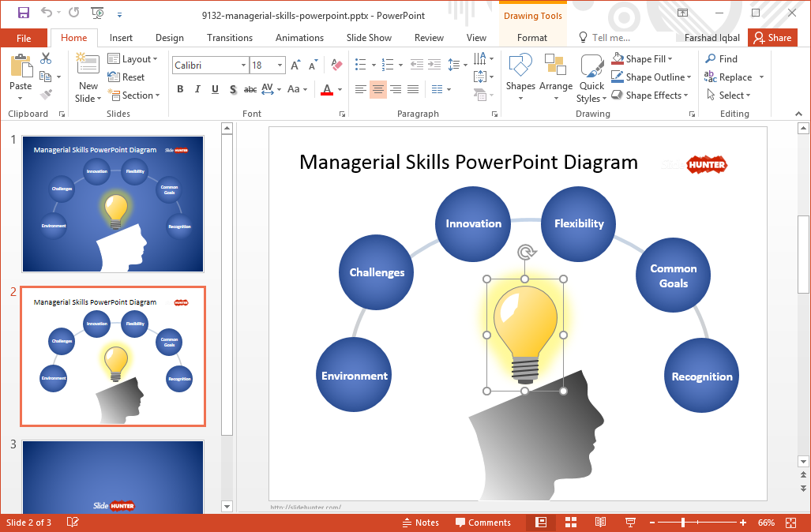
Task: Toggle Bold formatting
Action: 180,89
